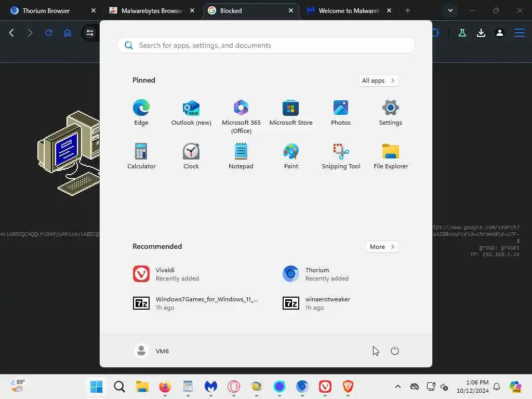
Task: Click the power button in Start menu
Action: [x=395, y=351]
